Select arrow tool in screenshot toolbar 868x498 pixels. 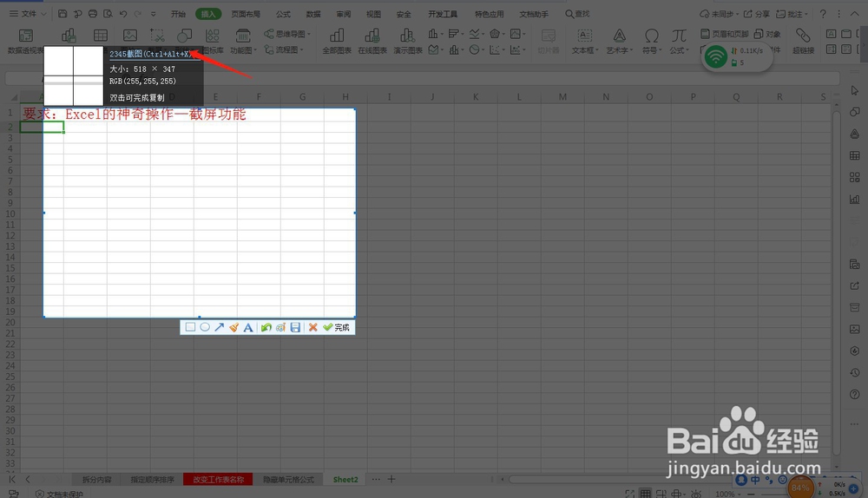(x=220, y=327)
